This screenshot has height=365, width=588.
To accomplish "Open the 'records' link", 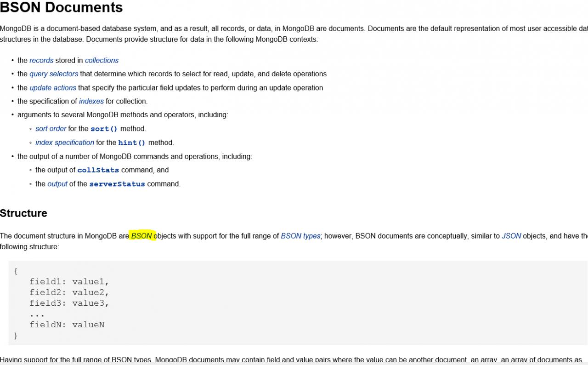I will pyautogui.click(x=41, y=60).
